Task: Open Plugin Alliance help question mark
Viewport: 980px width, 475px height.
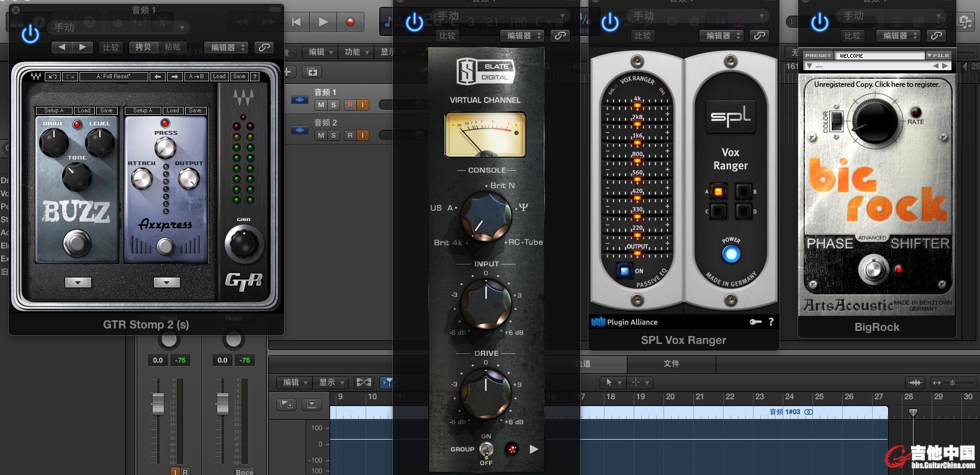Action: [771, 322]
